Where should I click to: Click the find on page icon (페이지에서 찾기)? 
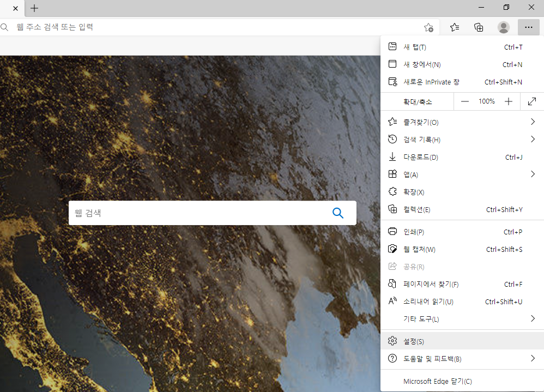point(392,284)
